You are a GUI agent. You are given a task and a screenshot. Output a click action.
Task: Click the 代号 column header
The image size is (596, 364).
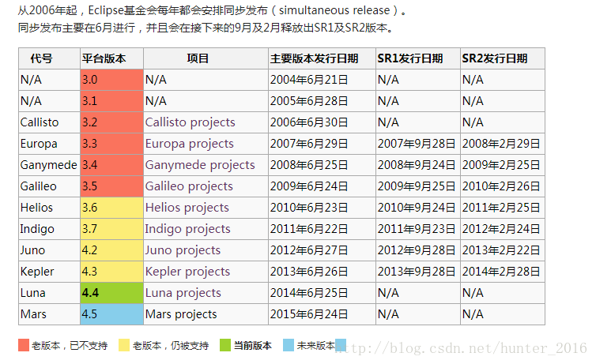point(50,58)
